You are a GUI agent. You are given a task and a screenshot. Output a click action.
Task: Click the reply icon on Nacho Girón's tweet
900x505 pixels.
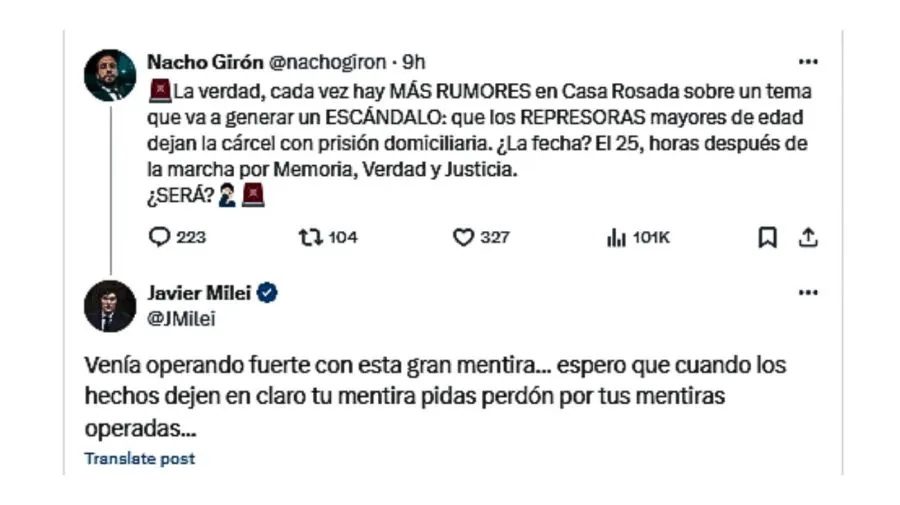(x=160, y=237)
